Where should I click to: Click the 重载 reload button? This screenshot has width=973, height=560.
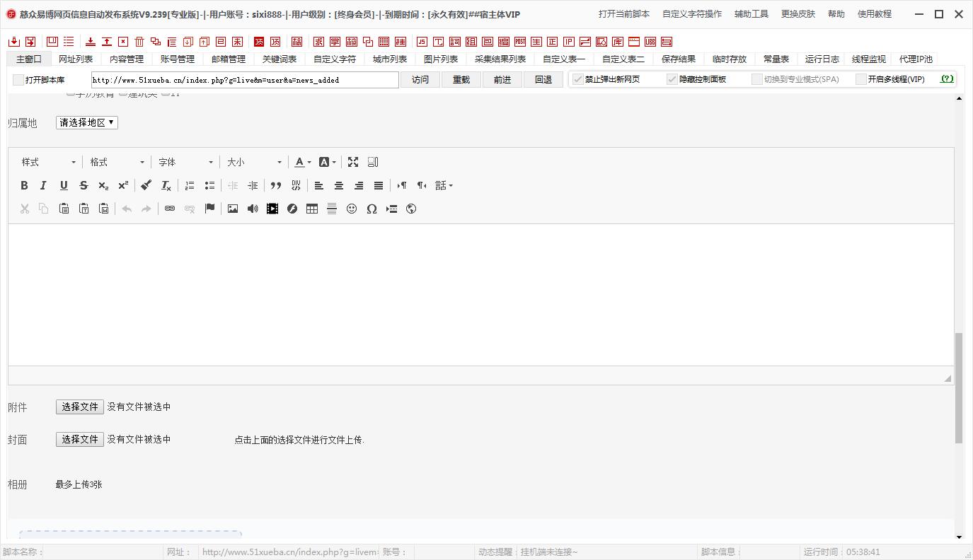[461, 80]
